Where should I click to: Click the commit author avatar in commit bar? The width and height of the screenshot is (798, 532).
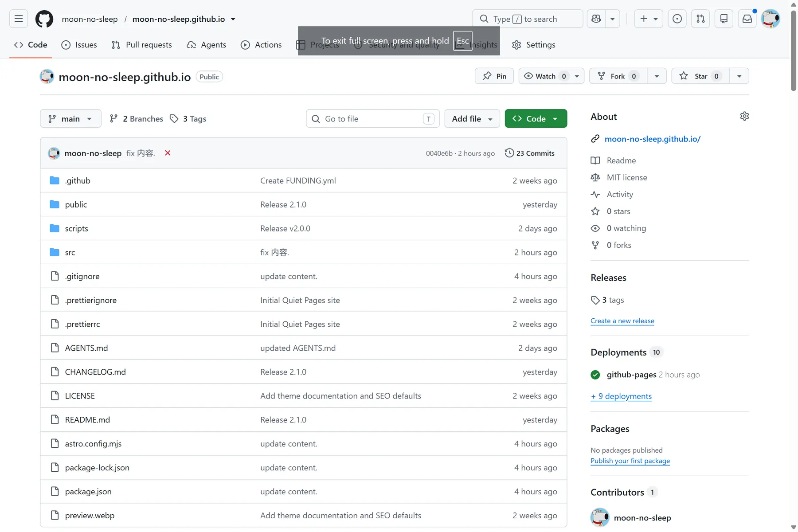click(x=54, y=153)
